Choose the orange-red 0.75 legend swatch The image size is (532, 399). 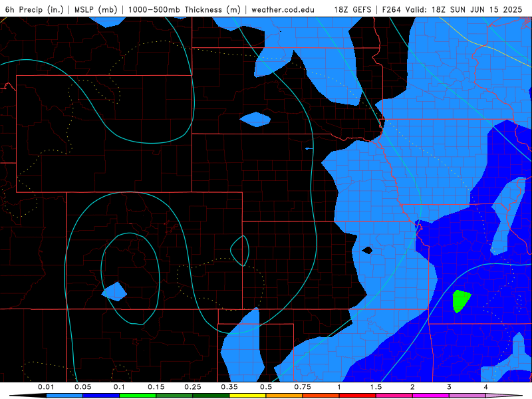tap(321, 396)
